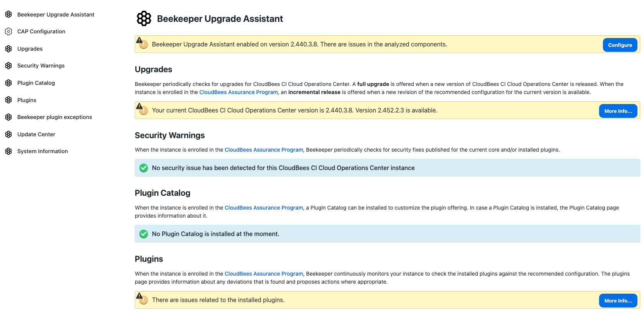Open Beekeeper Upgrade Assistant in the sidebar

click(x=56, y=15)
